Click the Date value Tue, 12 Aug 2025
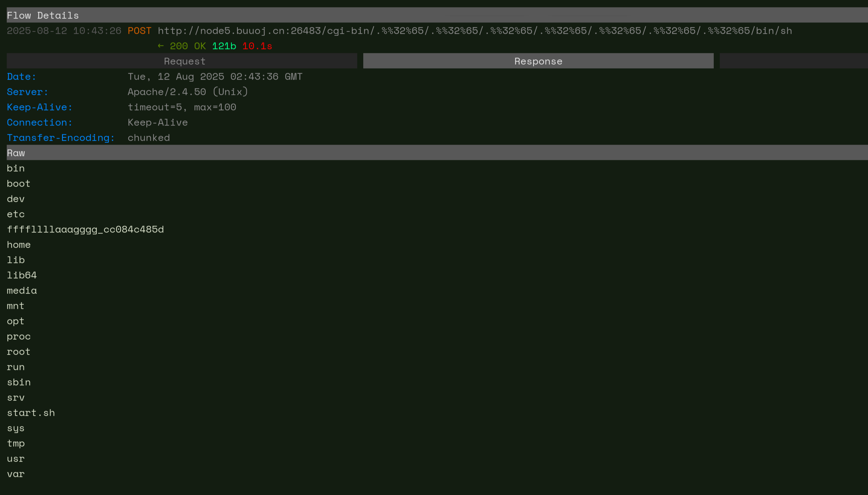 click(x=215, y=77)
